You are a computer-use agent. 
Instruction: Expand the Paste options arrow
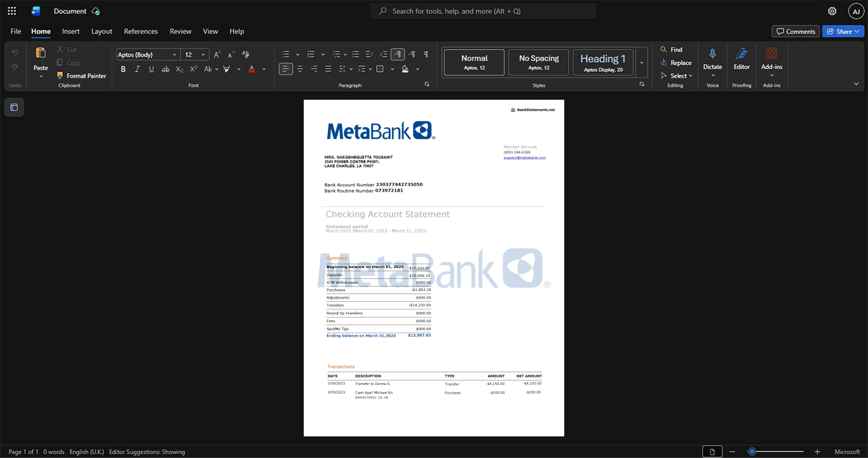41,76
